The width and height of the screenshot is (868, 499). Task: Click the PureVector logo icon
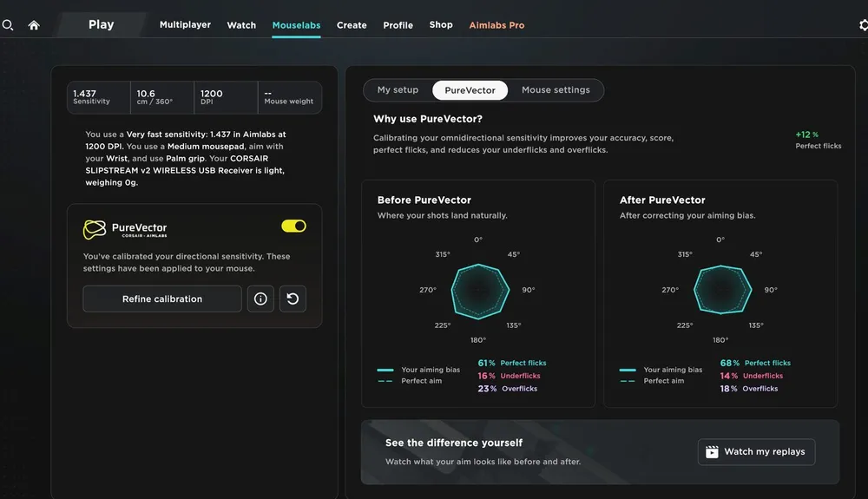tap(94, 229)
